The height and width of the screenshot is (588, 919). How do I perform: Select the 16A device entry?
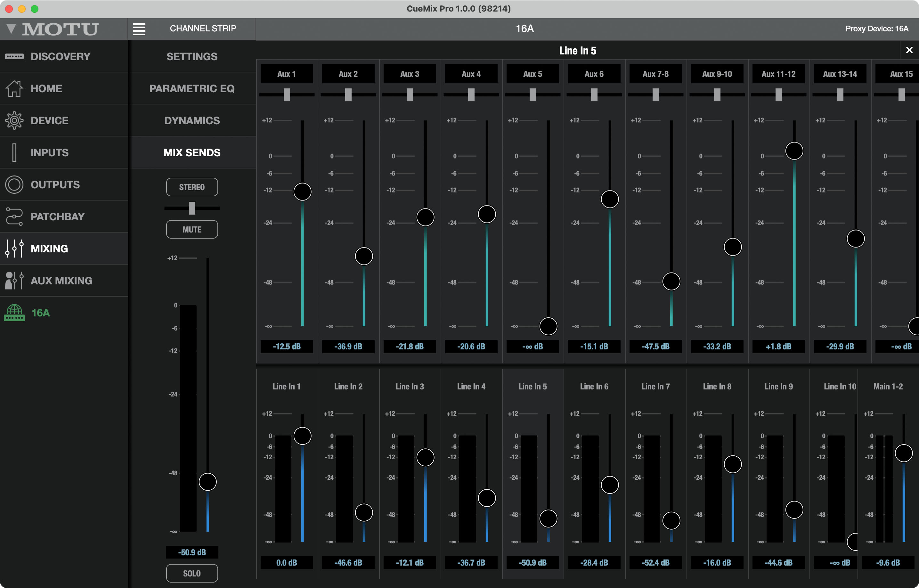(x=64, y=313)
